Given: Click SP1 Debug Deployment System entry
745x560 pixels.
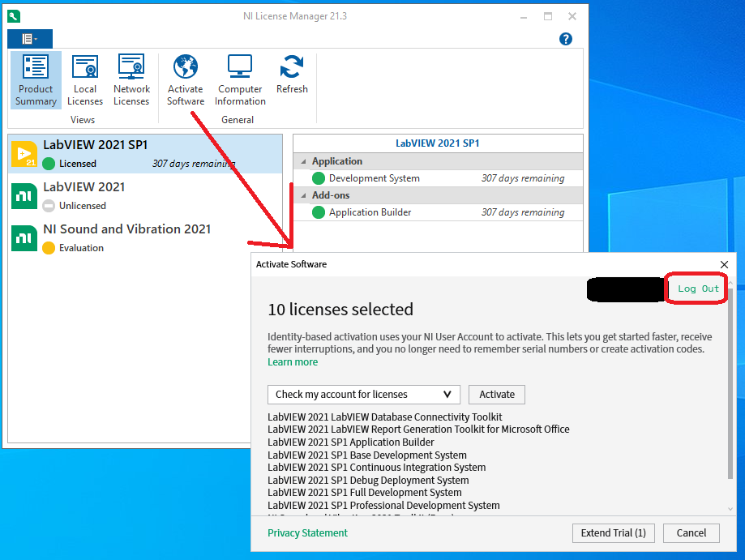Looking at the screenshot, I should pyautogui.click(x=368, y=481).
